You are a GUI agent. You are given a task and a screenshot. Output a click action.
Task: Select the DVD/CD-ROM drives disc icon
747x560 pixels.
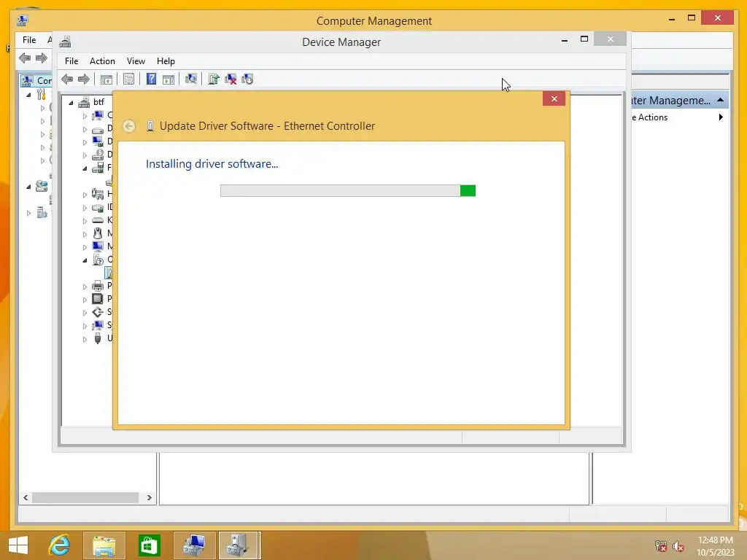click(x=98, y=155)
